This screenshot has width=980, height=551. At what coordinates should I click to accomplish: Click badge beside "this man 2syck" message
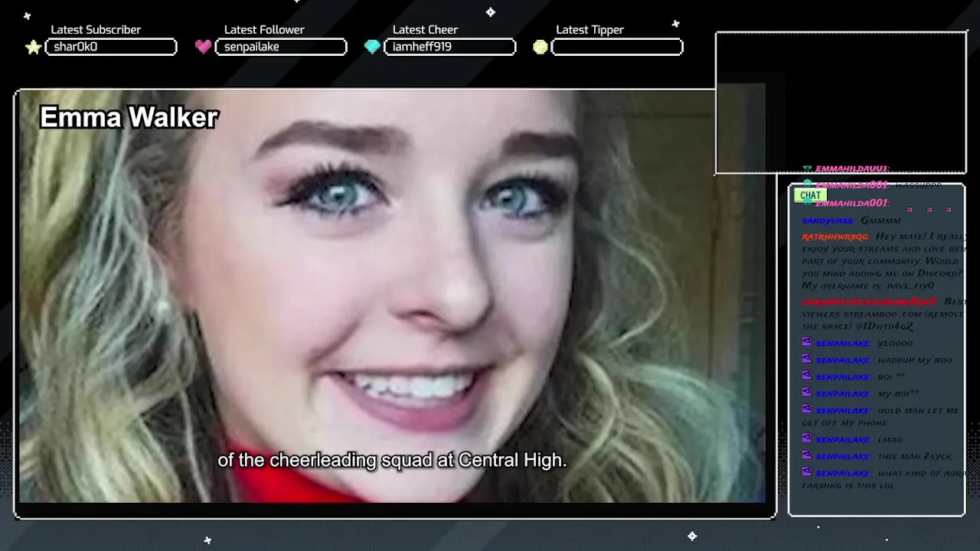tap(807, 455)
